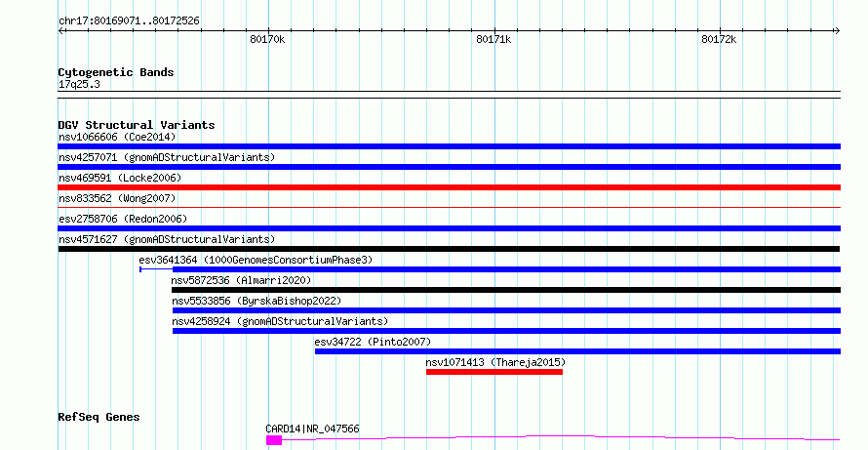The height and width of the screenshot is (450, 868).
Task: Open variant nsv4258924 gnomAD label
Action: tap(280, 321)
